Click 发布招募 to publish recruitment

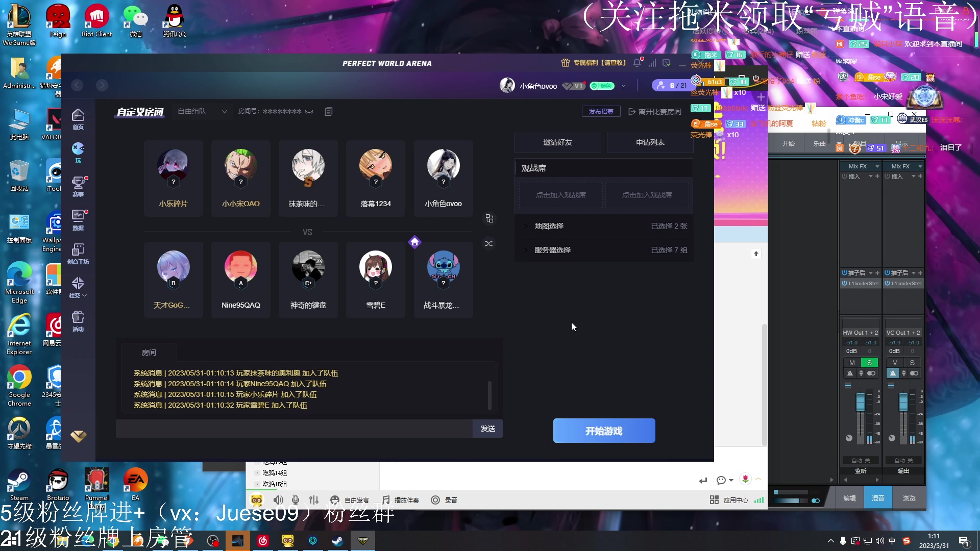pyautogui.click(x=601, y=111)
